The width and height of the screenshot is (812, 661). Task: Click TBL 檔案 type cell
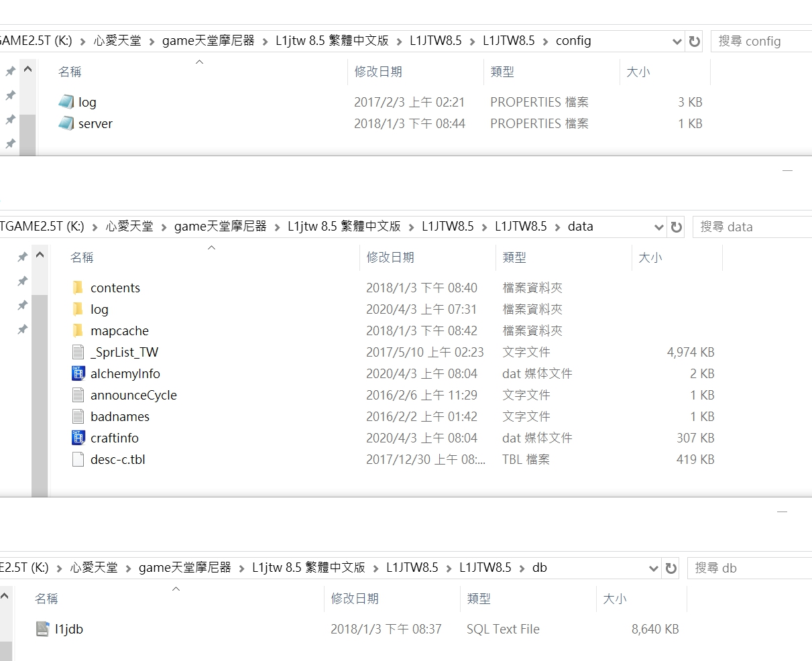click(x=526, y=460)
